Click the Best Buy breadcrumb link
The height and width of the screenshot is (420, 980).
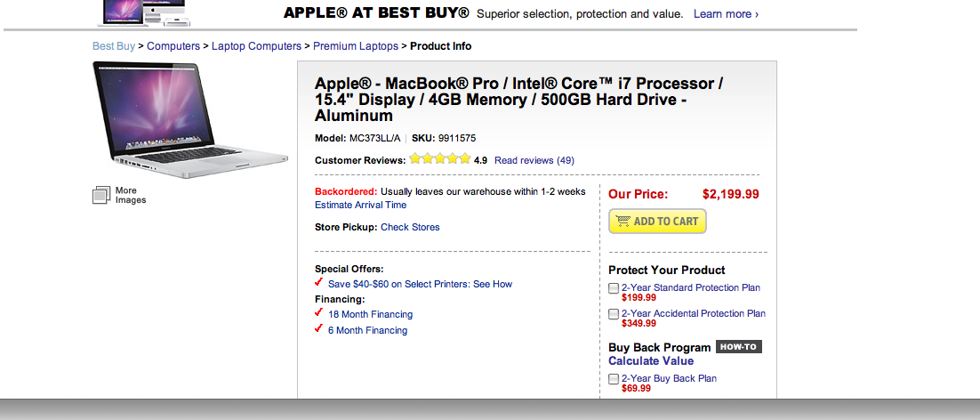coord(114,46)
